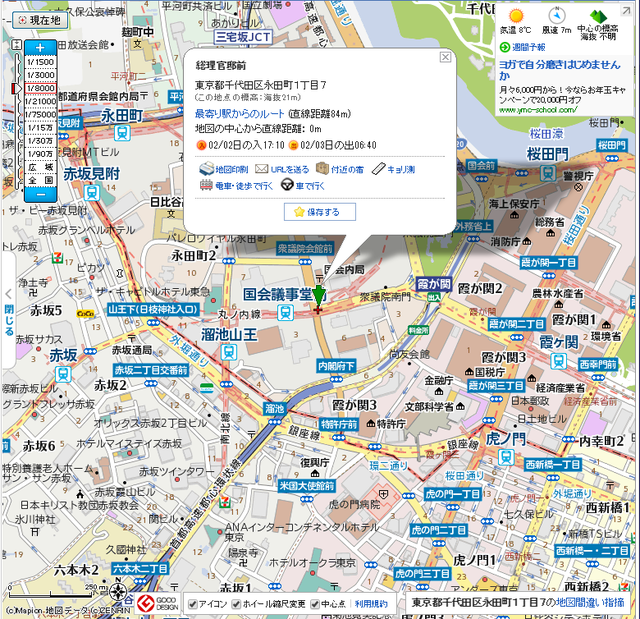Open 付近の宿 nearby lodging
Viewport: 640px width, 619px height.
coord(340,169)
